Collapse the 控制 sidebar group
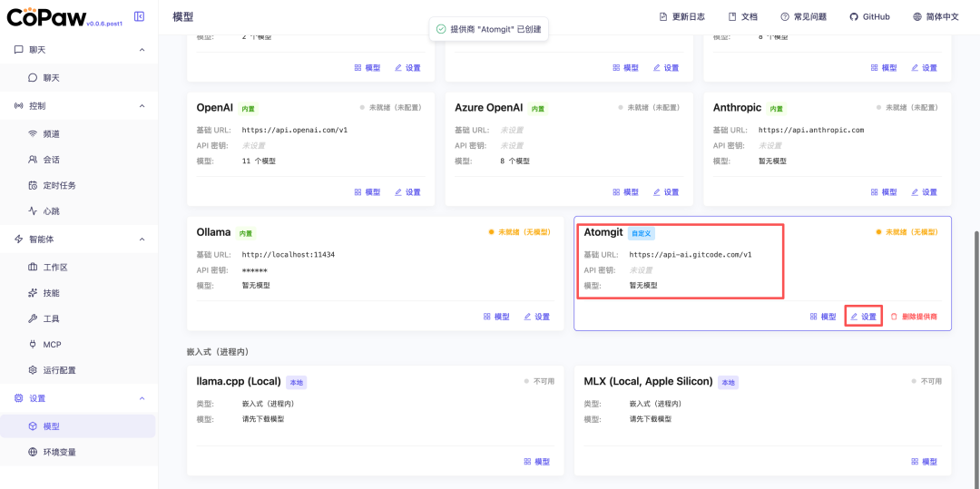980x489 pixels. [142, 106]
